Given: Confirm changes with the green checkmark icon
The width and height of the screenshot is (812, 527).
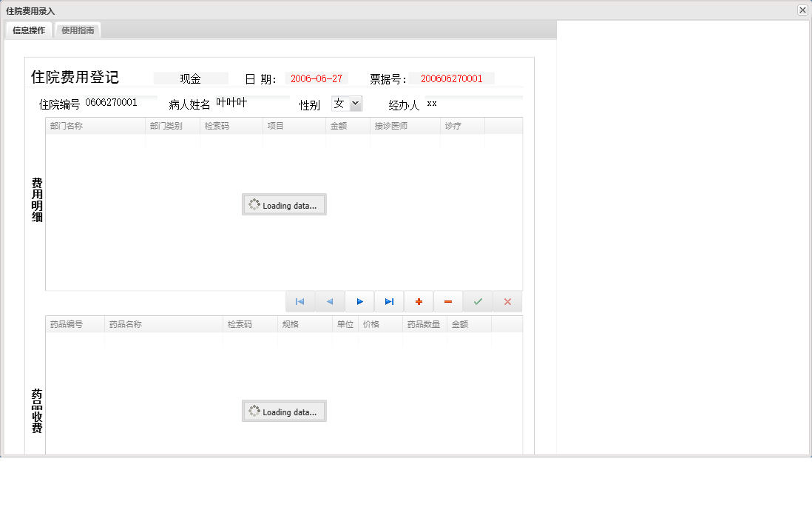Looking at the screenshot, I should 477,301.
